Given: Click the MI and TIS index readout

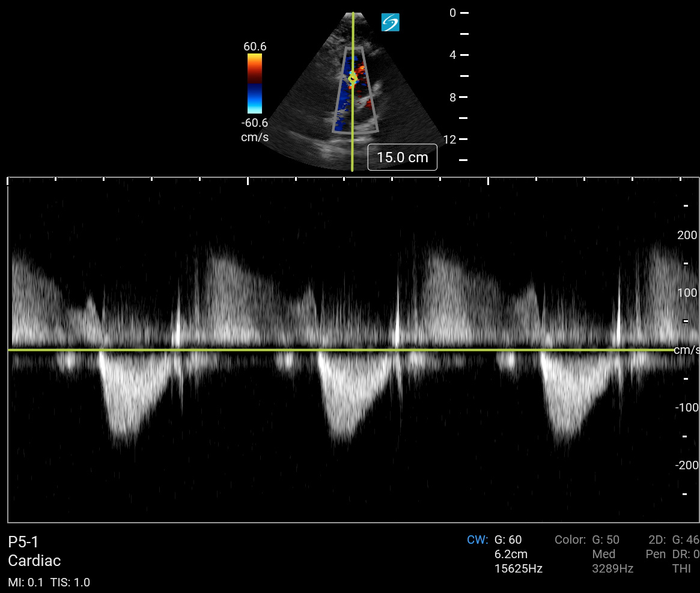Looking at the screenshot, I should (x=49, y=582).
